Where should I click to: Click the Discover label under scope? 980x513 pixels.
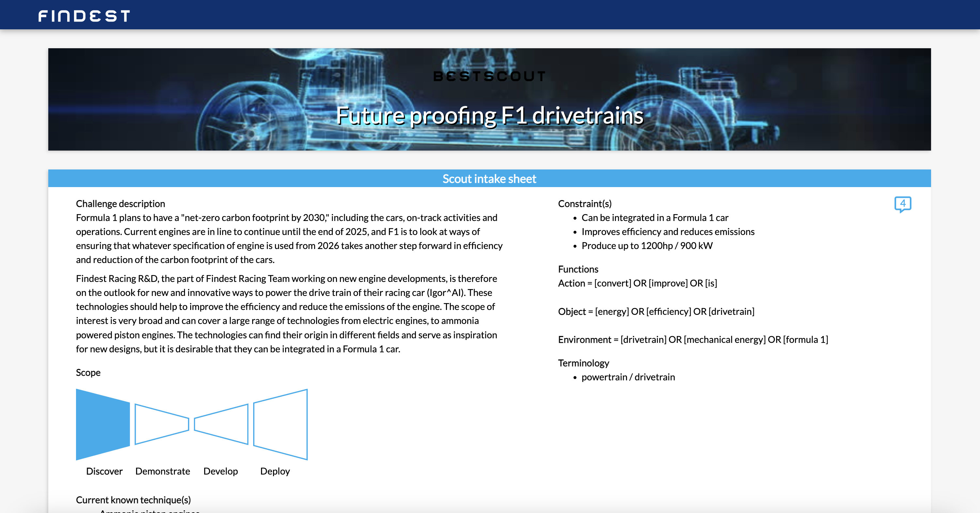pyautogui.click(x=104, y=471)
